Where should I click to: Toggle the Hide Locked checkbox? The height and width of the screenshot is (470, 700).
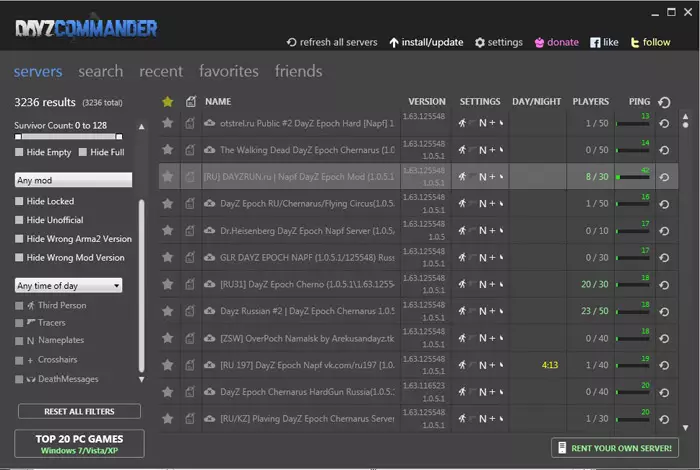click(19, 201)
